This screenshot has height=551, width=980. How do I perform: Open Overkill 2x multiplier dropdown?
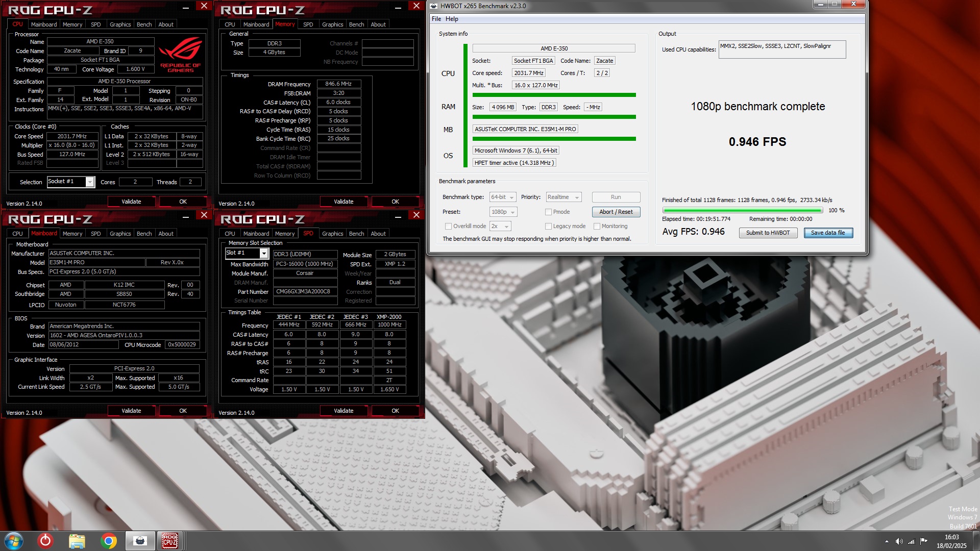coord(500,226)
